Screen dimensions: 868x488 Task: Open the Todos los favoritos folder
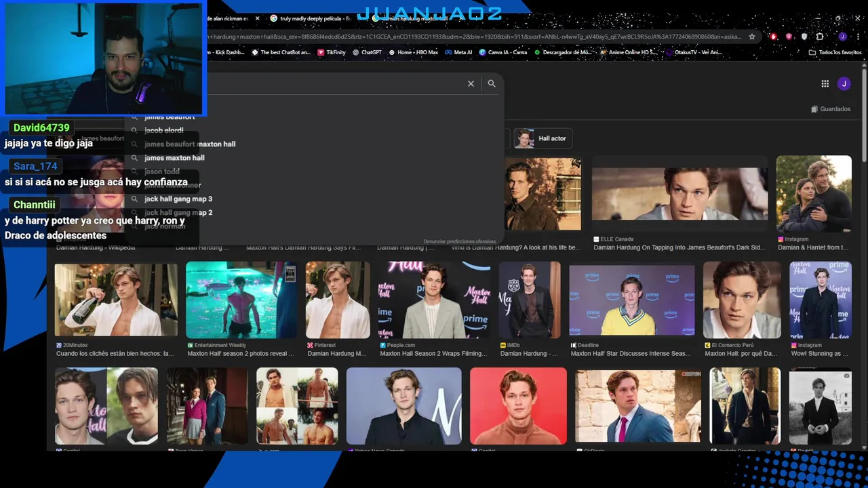pyautogui.click(x=835, y=52)
